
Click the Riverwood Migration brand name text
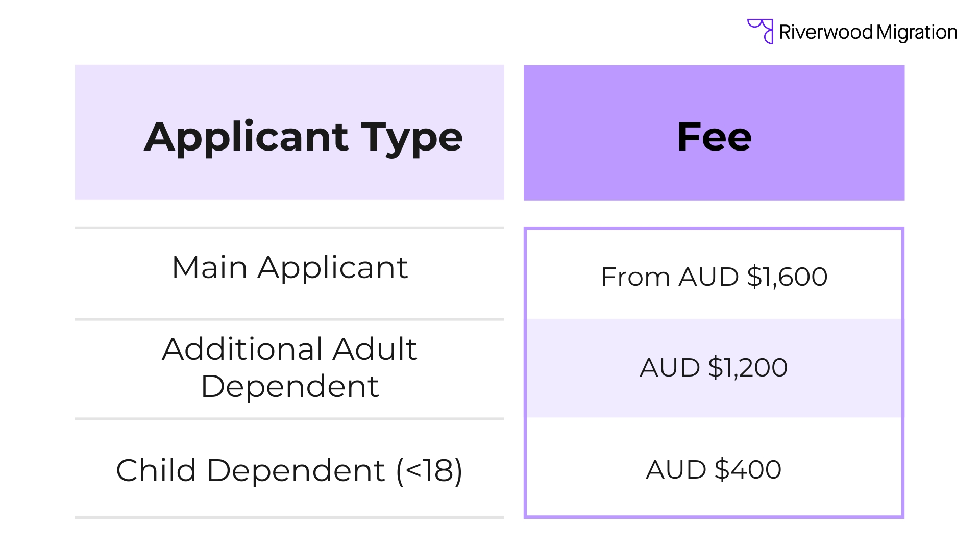point(868,32)
